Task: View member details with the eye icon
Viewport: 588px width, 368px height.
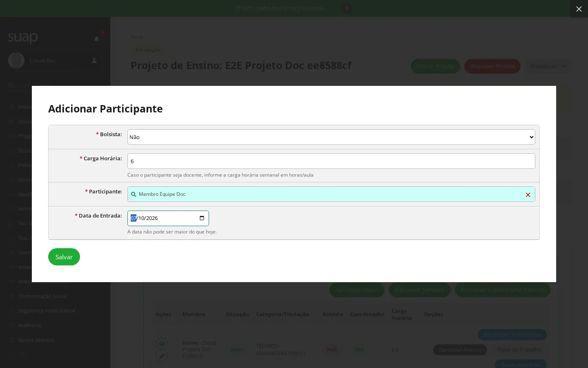Action: 162,343
